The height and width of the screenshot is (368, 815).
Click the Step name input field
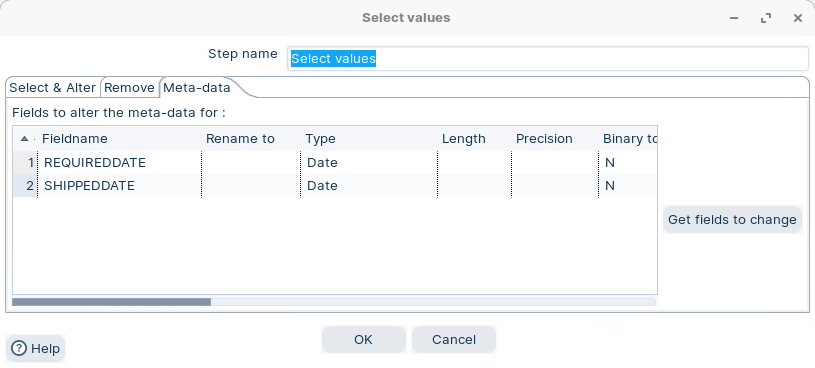(x=548, y=59)
